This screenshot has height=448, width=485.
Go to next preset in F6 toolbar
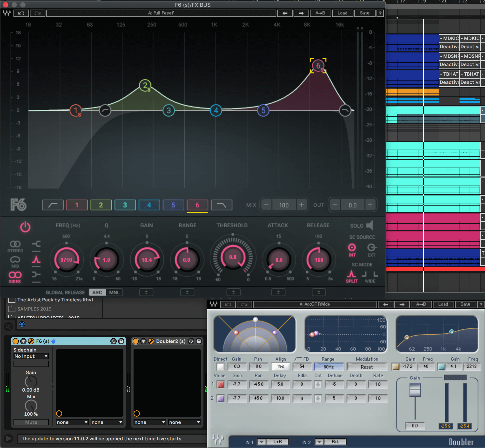pyautogui.click(x=301, y=13)
